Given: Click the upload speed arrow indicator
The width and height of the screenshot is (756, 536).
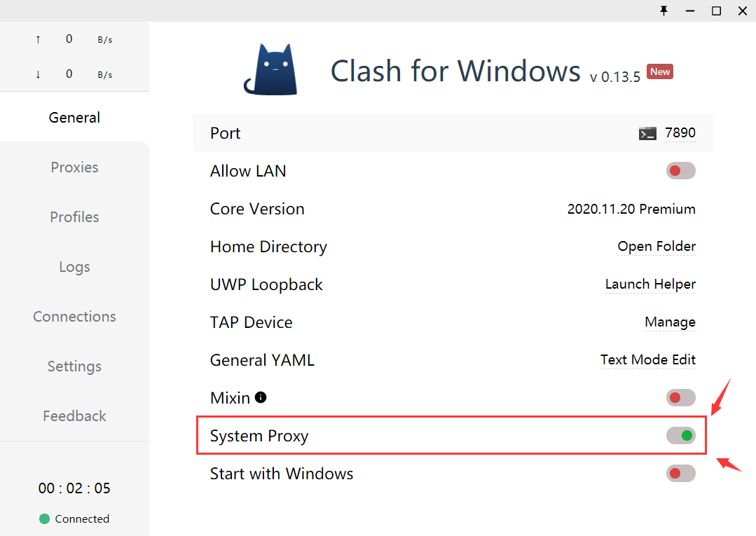Looking at the screenshot, I should (38, 39).
